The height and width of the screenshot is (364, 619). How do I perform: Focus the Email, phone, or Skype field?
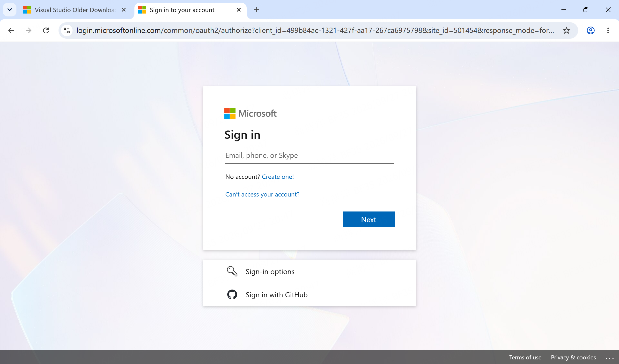pos(309,155)
